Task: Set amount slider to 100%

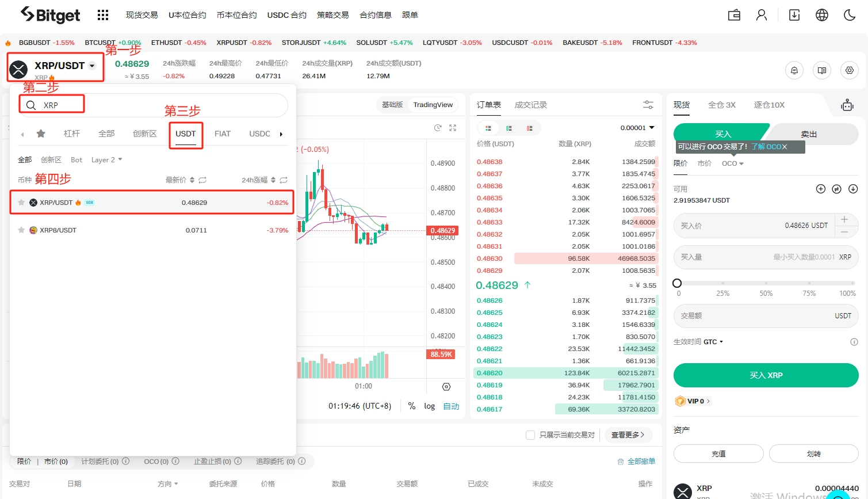Action: click(852, 283)
